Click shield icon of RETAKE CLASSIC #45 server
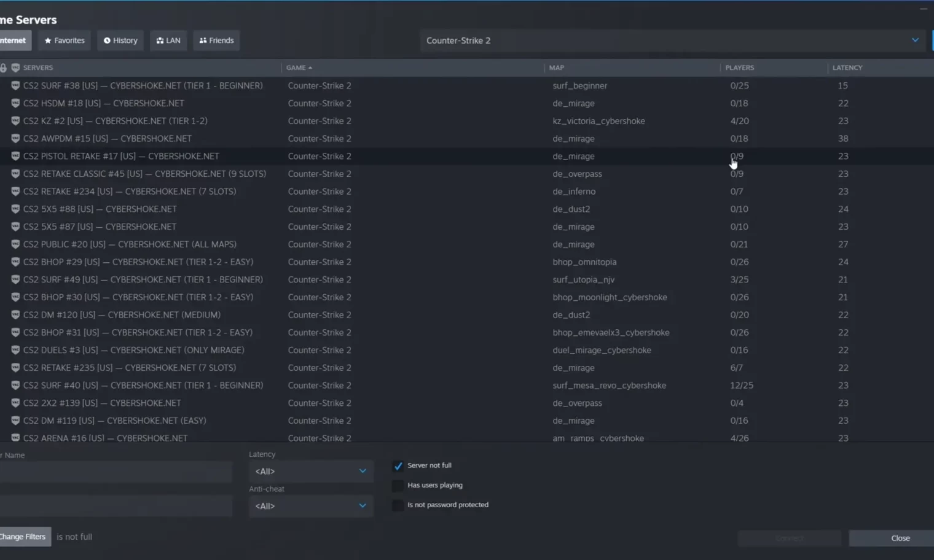 pyautogui.click(x=15, y=174)
